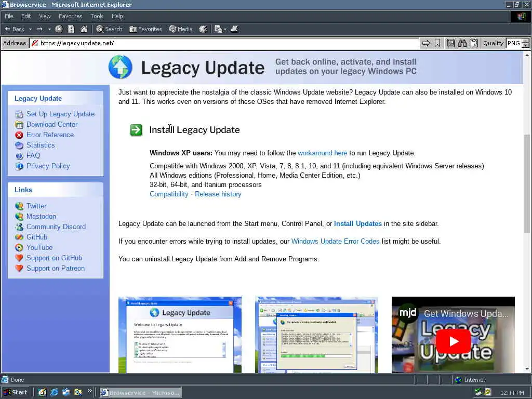Viewport: 532px width, 399px height.
Task: Refresh the page using the Refresh icon
Action: tap(71, 29)
